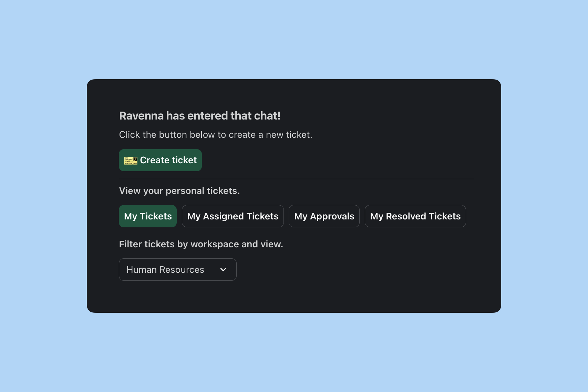Screen dimensions: 588x392
Task: Click the word "Approvals" in My Approvals
Action: tap(332, 216)
